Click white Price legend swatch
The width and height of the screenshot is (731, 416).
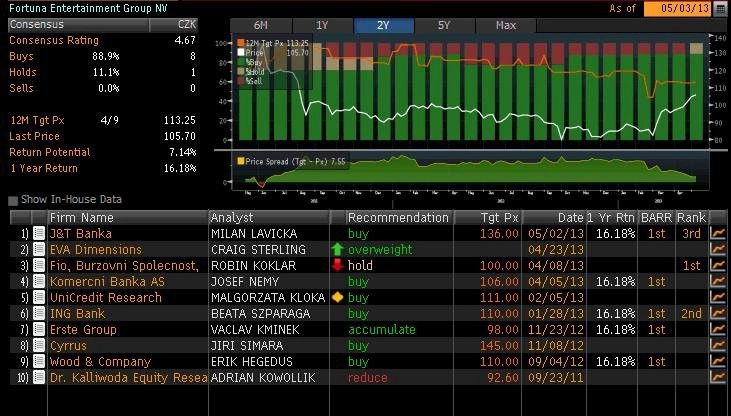pyautogui.click(x=241, y=53)
